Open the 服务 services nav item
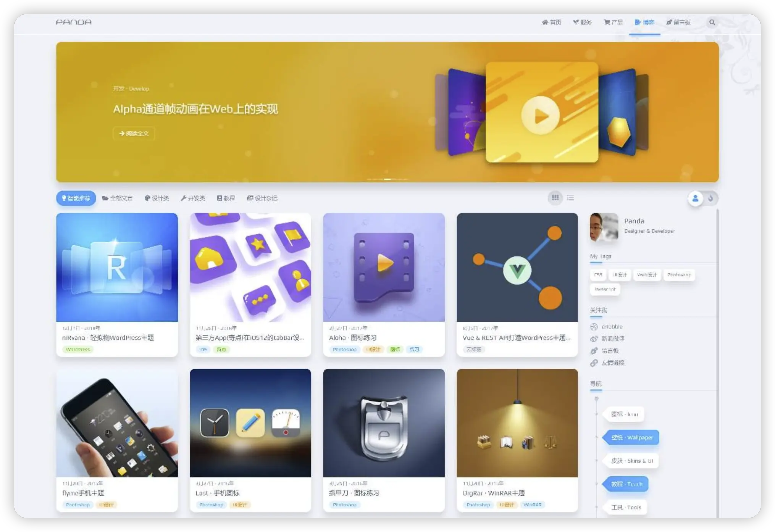The width and height of the screenshot is (775, 532). click(x=582, y=23)
